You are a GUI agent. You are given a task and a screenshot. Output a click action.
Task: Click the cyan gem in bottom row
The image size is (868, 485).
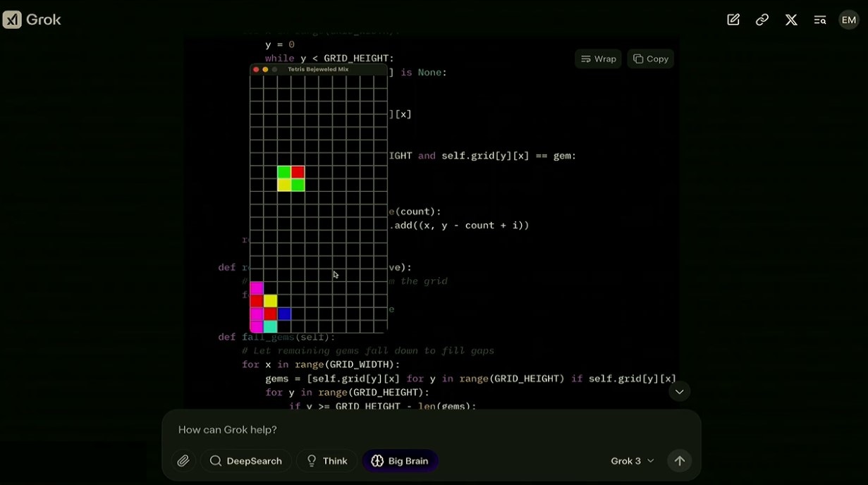[x=270, y=326]
